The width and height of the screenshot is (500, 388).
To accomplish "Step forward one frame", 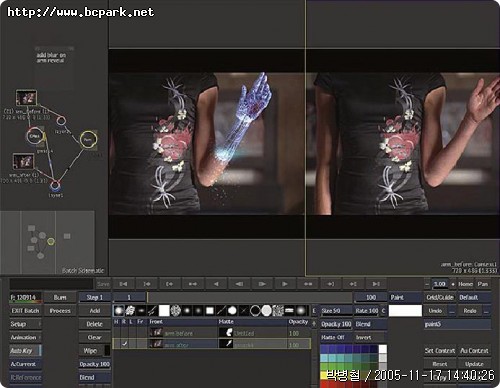I will click(x=262, y=284).
